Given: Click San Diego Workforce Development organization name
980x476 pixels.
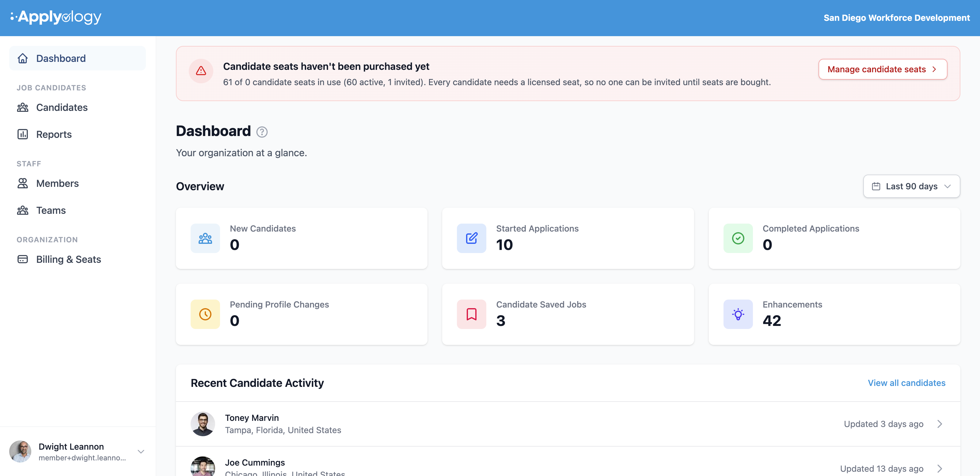Looking at the screenshot, I should [897, 18].
